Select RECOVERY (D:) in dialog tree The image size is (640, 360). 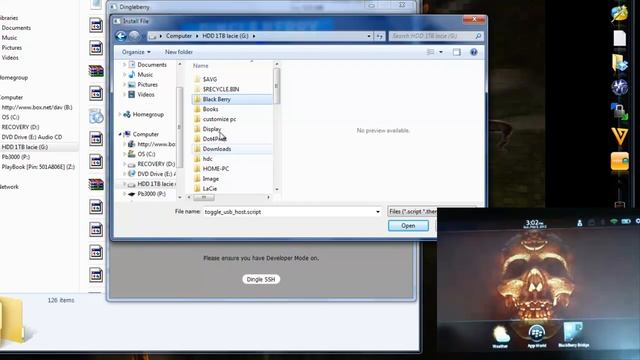pos(156,164)
